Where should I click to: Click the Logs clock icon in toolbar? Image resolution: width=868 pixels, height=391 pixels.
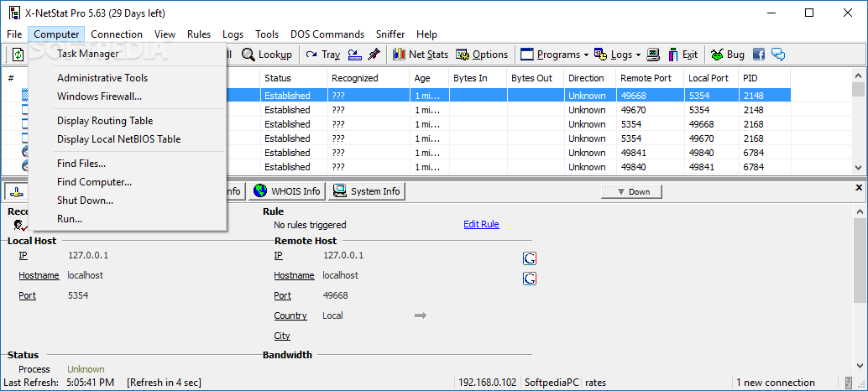600,55
